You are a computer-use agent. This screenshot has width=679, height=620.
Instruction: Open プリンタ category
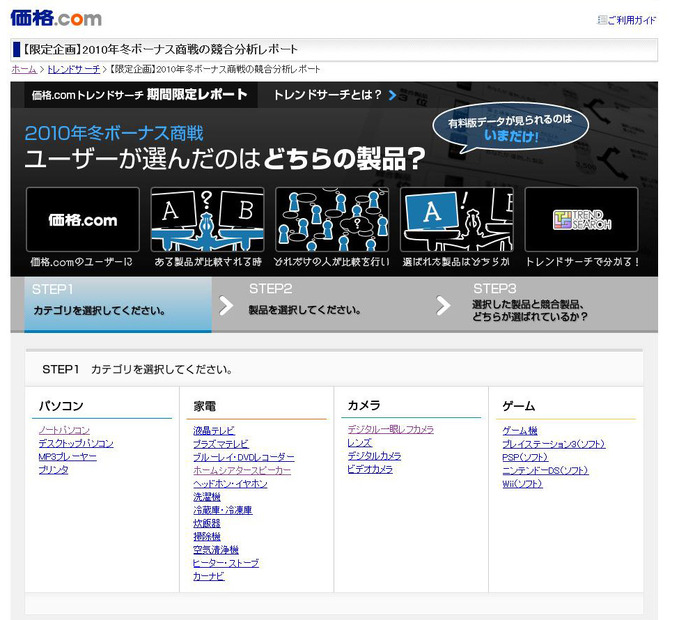[53, 470]
